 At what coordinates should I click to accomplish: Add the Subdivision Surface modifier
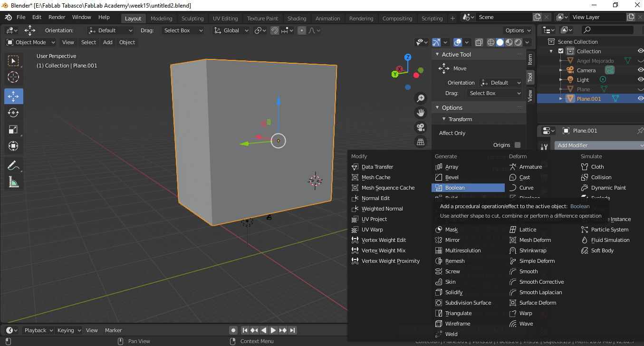(468, 303)
